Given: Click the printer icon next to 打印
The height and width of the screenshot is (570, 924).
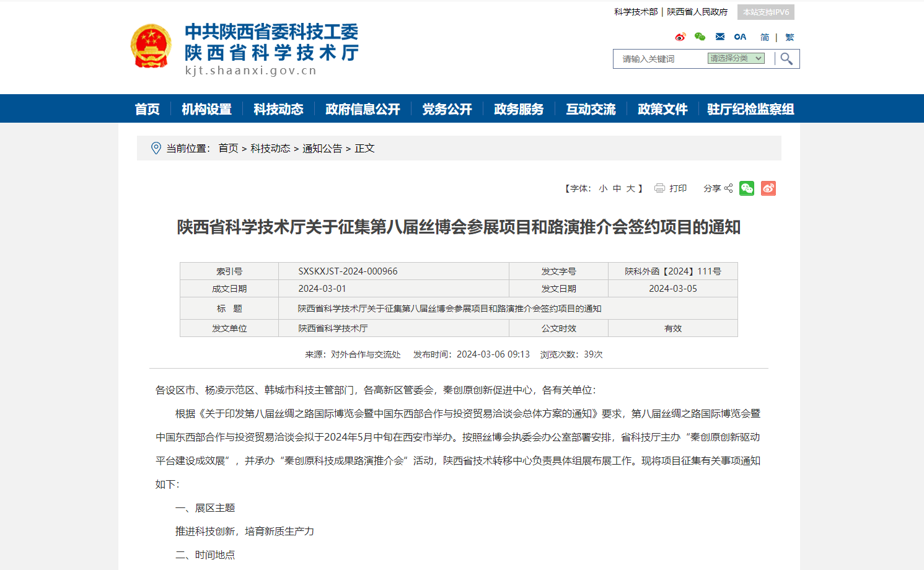Looking at the screenshot, I should (658, 188).
